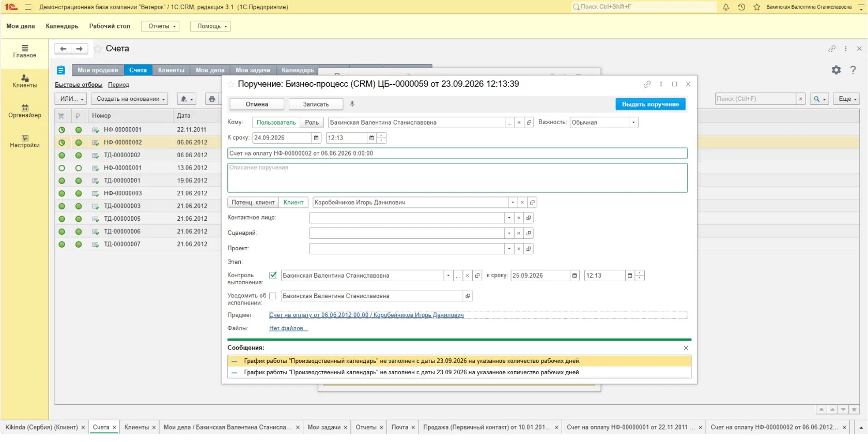Click the Выдать поручение button

(650, 104)
